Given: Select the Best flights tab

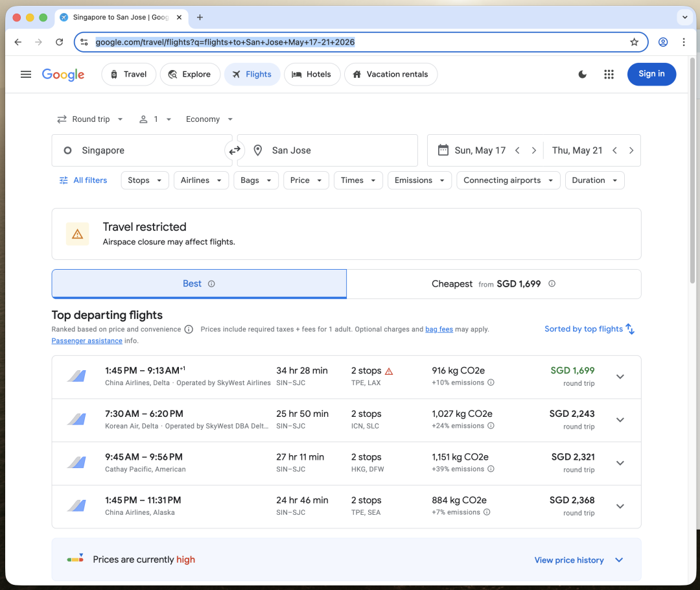Looking at the screenshot, I should point(199,283).
